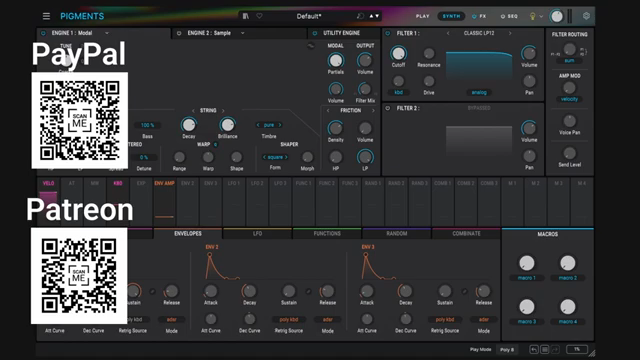Expand Engine 2 Sample type dropdown

(x=242, y=33)
